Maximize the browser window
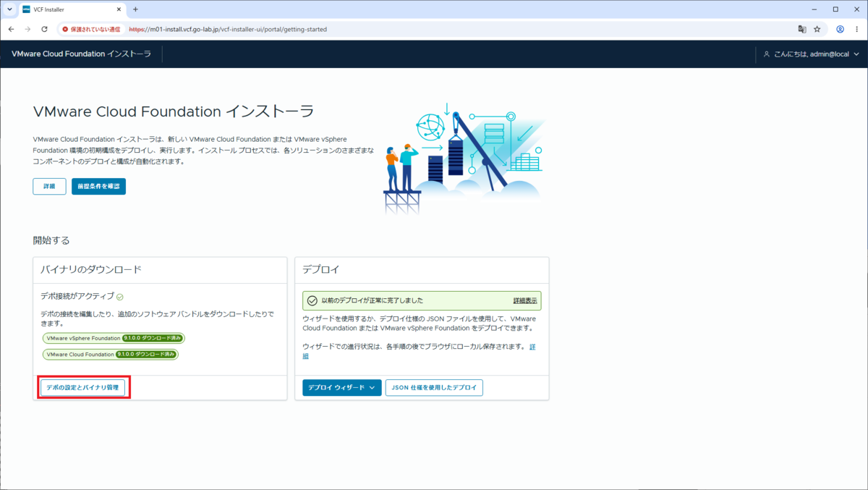Viewport: 868px width, 490px height. pos(835,9)
